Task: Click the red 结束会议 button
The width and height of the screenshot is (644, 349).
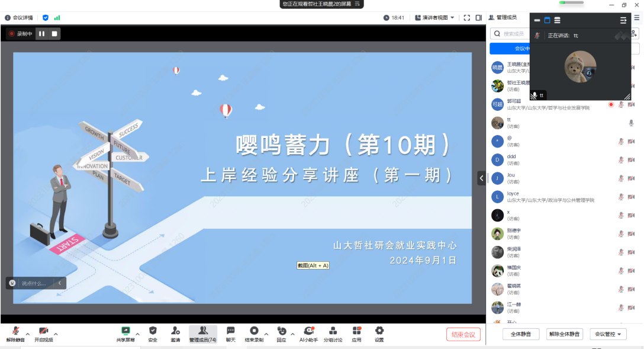Action: (x=463, y=335)
